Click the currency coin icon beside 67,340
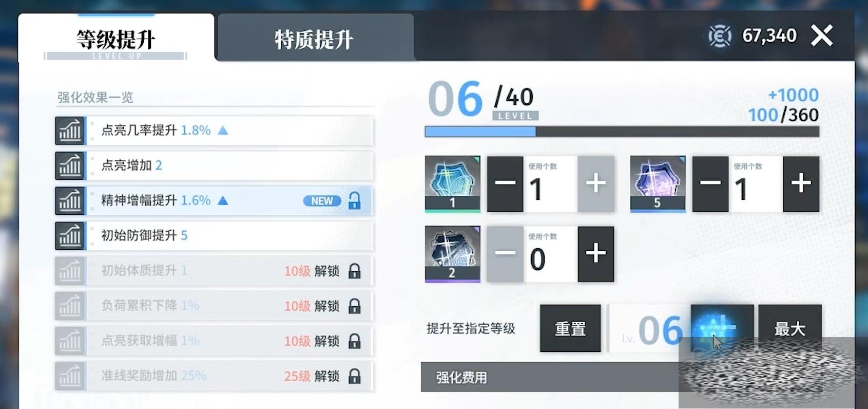The image size is (868, 409). (x=720, y=36)
